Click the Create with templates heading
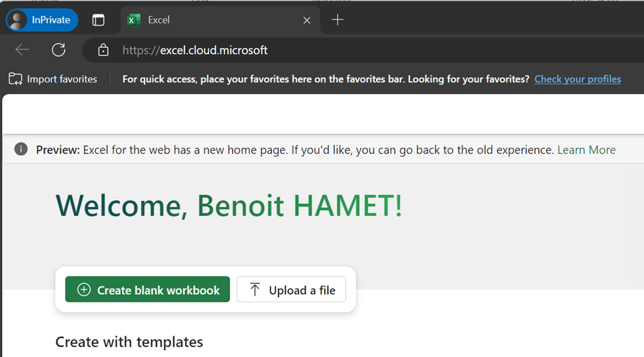This screenshot has height=357, width=644. [129, 342]
